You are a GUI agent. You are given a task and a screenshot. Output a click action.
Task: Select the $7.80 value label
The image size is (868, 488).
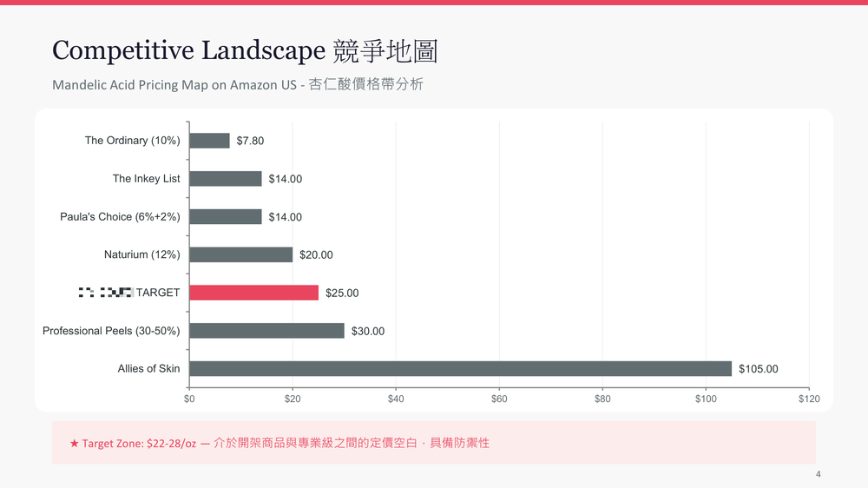[250, 141]
